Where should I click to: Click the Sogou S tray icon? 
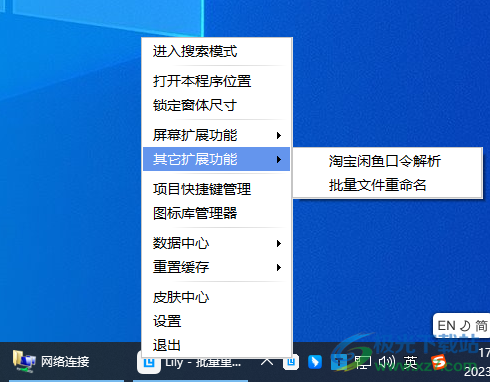pos(438,362)
